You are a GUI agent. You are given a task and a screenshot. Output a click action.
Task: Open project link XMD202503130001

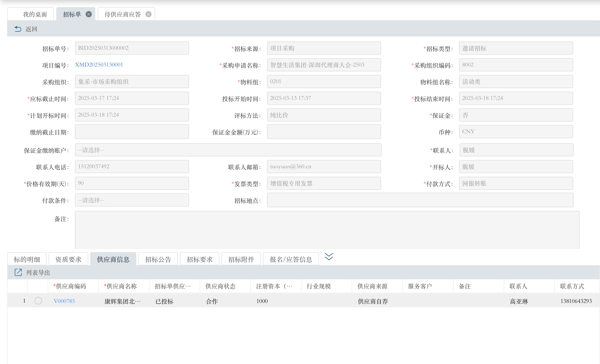99,65
